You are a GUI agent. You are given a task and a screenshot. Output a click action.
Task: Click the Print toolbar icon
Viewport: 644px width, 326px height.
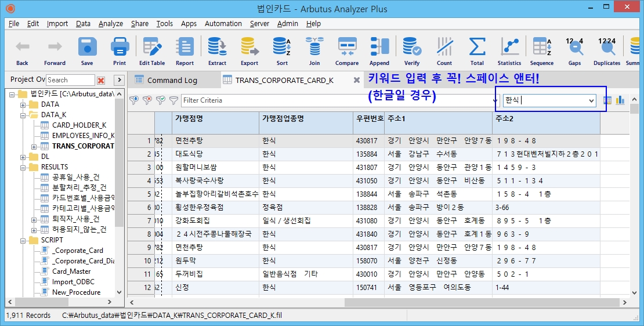[x=120, y=50]
